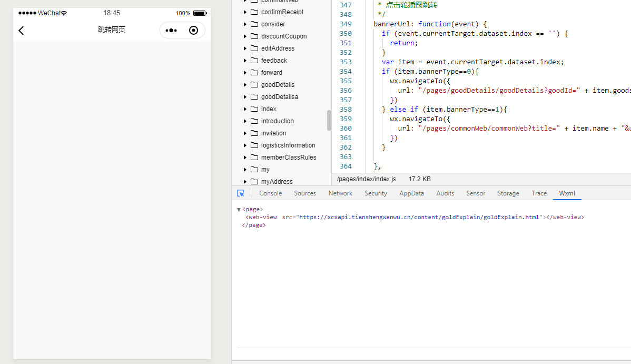Expand the consider folder
Viewport: 631px width, 364px height.
[245, 24]
